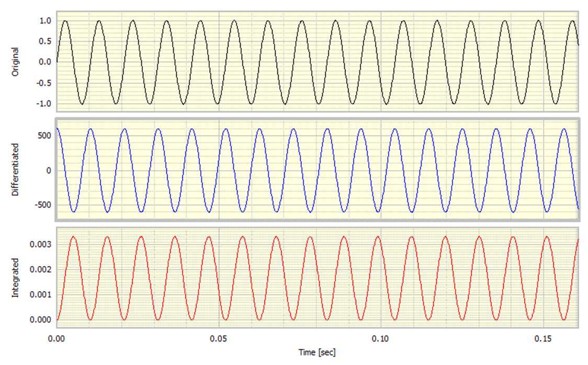Image resolution: width=588 pixels, height=365 pixels.
Task: Click the 'Integrated' vertical axis label
Action: click(15, 278)
